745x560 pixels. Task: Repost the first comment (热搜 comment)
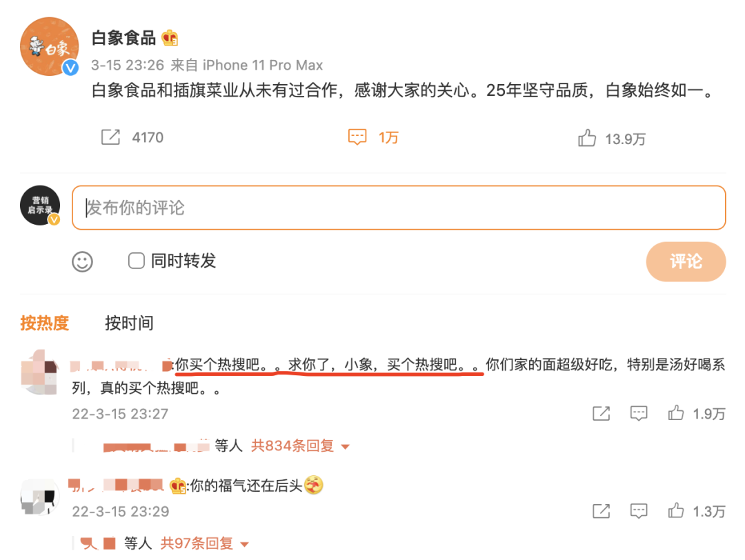coord(601,413)
